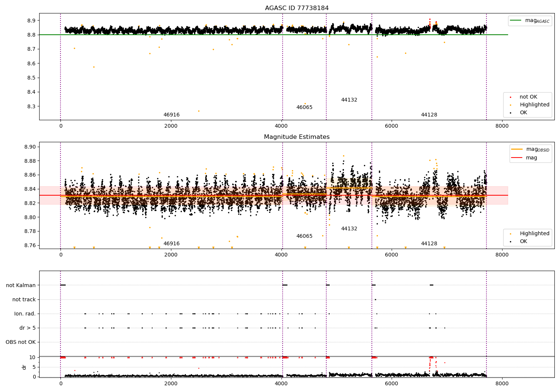Click the 8.6 y-axis tick label
Viewport: 560px width, 392px height.
pyautogui.click(x=31, y=63)
